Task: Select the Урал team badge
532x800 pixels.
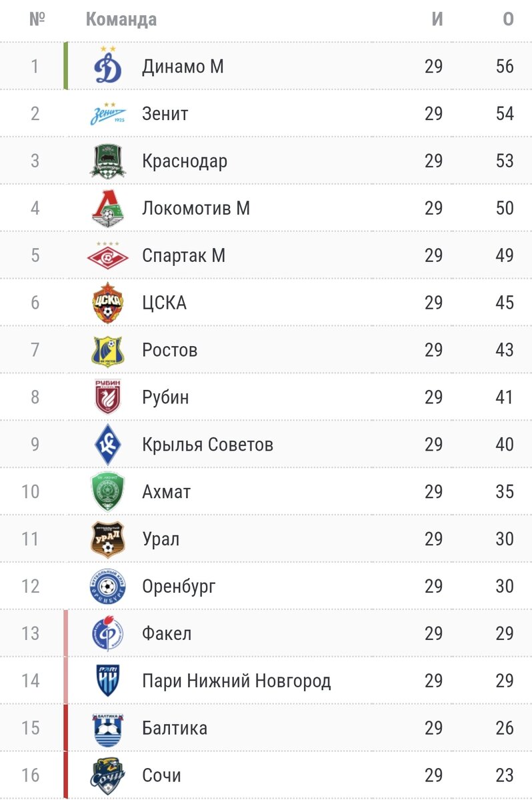Action: 107,539
